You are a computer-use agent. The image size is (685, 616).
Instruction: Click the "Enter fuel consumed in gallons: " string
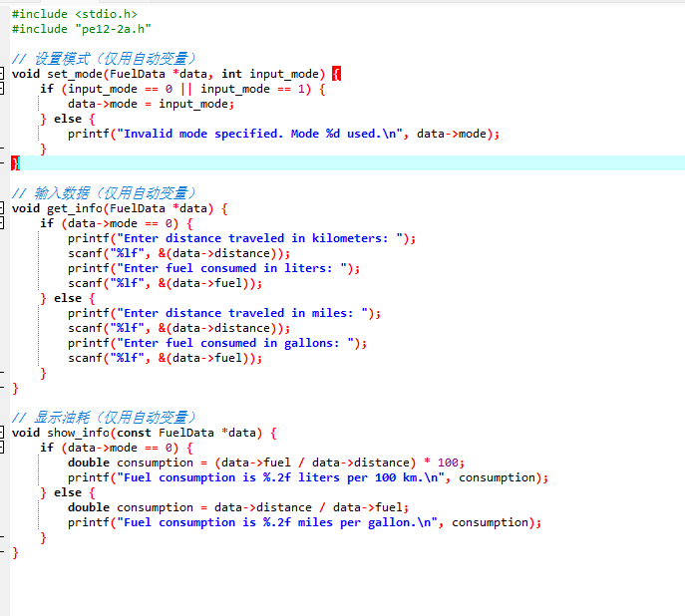pos(235,343)
